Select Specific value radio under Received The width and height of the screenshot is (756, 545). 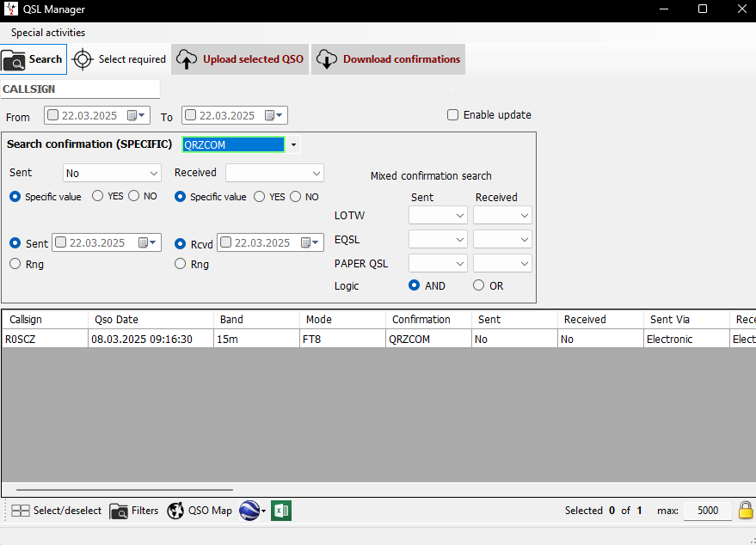[x=181, y=197]
